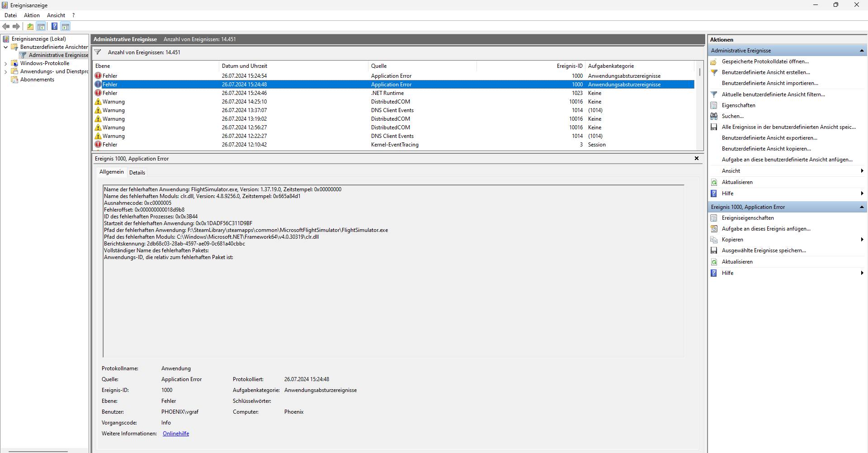Collapse Benutzerdefinierte Ansichten tree node

5,47
